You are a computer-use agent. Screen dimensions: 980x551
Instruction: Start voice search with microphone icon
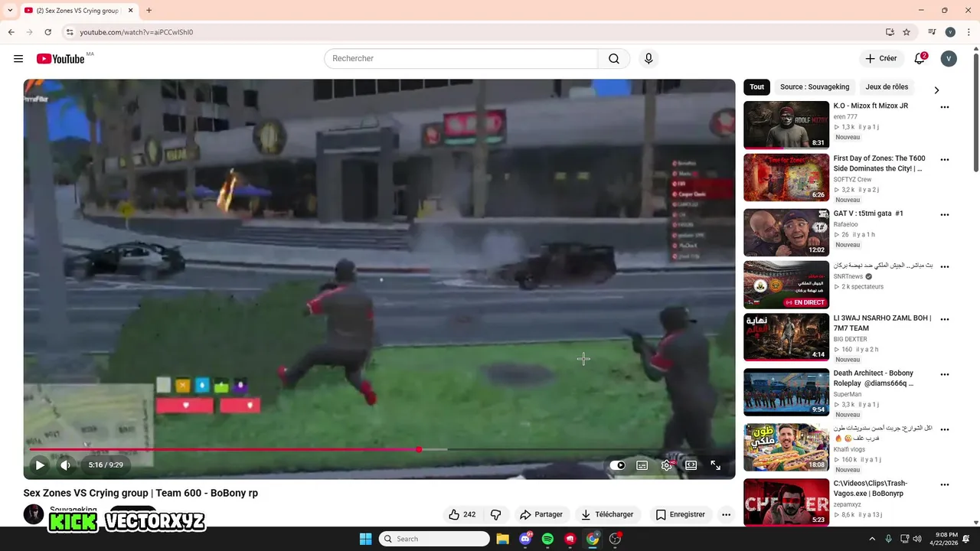[648, 59]
